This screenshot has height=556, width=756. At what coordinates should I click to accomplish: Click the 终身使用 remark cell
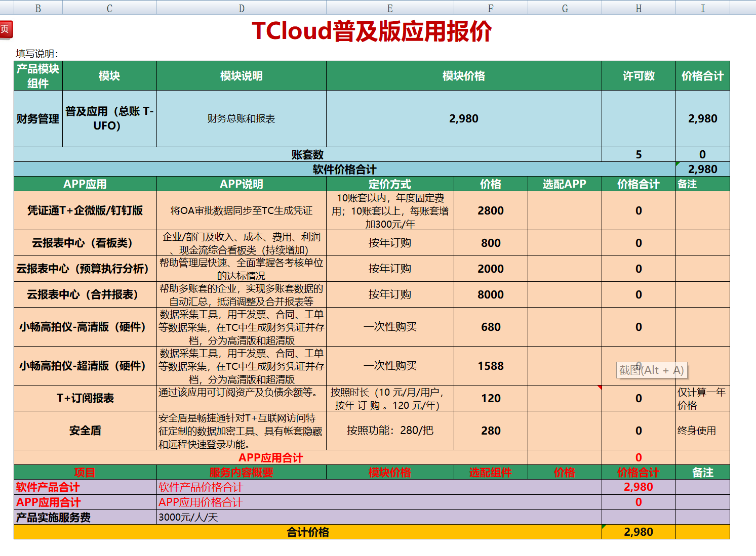click(703, 431)
